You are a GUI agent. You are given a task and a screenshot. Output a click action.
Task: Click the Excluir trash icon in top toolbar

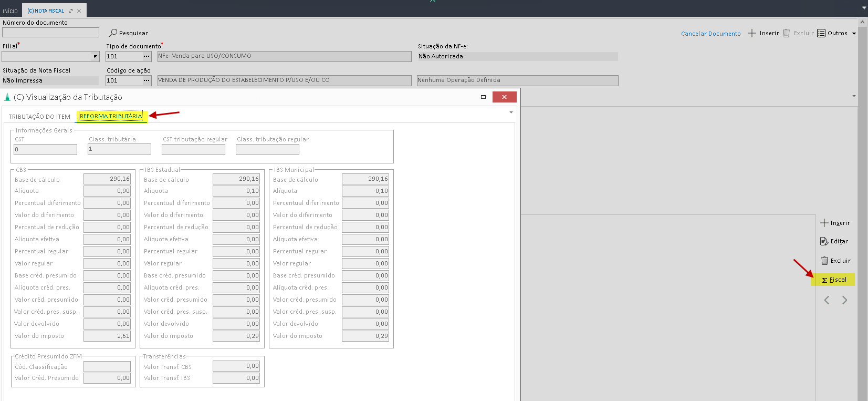[786, 33]
